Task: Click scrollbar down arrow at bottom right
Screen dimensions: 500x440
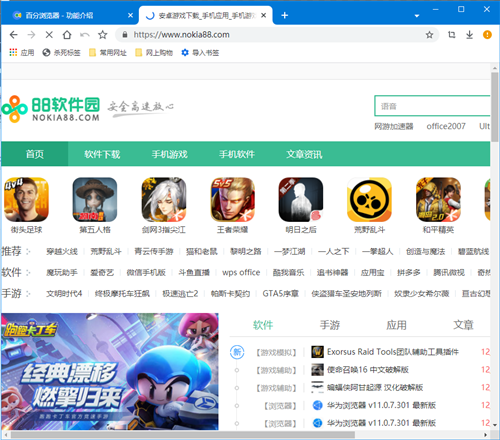Action: (495, 425)
